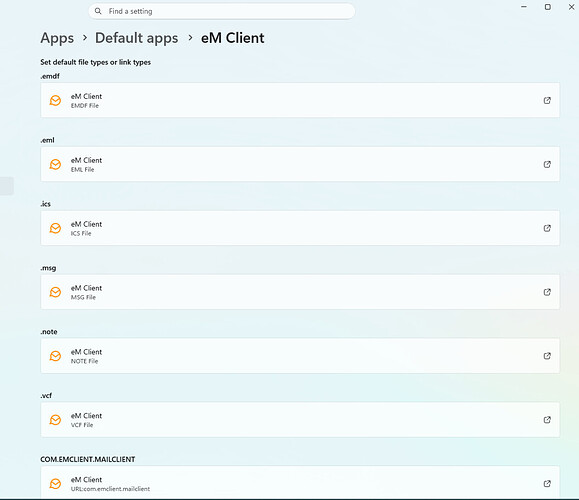Screen dimensions: 579x500
Task: Open external link icon for .vcf row
Action: point(547,419)
